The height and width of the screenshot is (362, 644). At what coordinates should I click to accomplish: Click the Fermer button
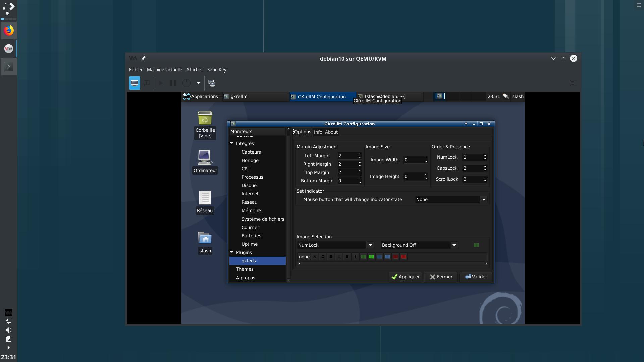tap(441, 277)
